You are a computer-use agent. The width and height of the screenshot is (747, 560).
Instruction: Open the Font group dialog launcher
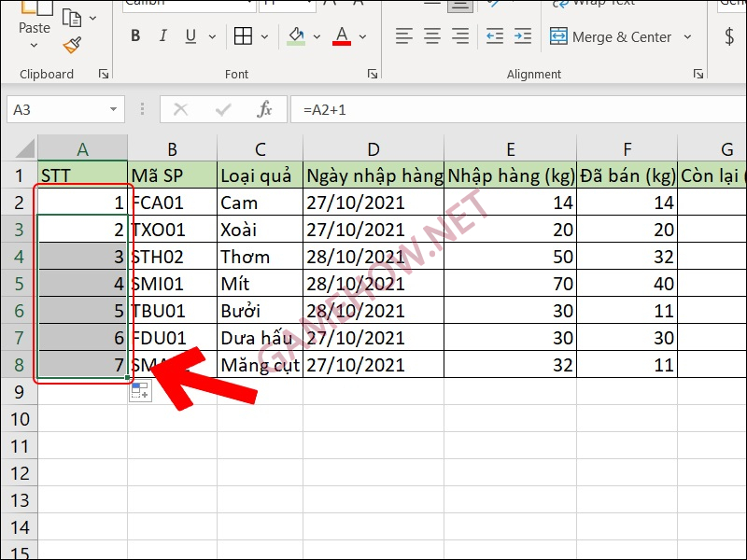coord(373,73)
